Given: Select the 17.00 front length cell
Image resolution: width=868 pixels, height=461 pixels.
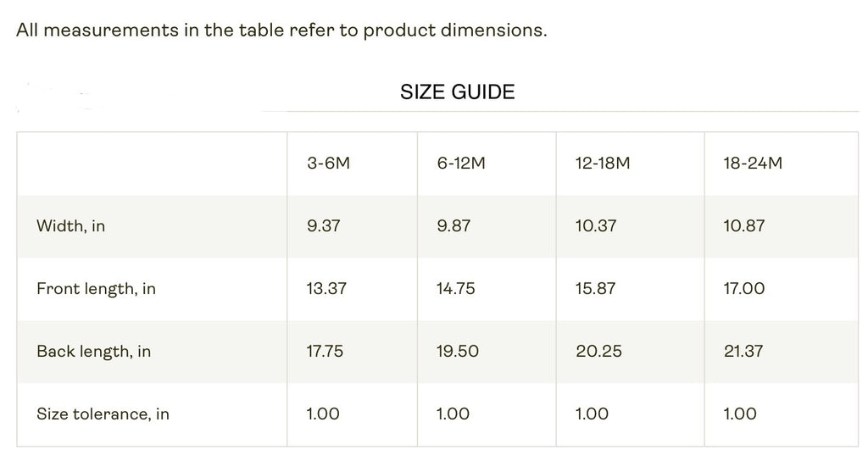Looking at the screenshot, I should [744, 289].
